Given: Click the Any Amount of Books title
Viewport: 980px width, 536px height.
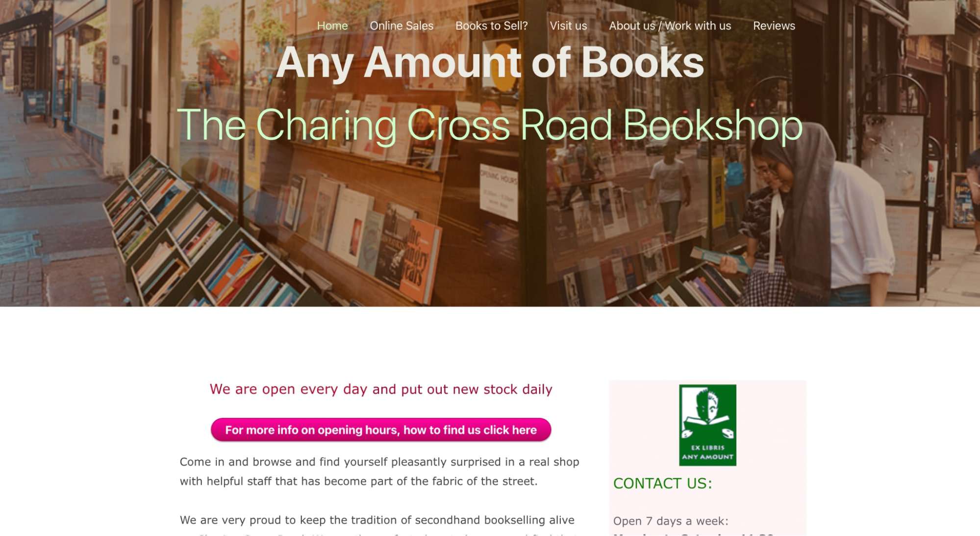Looking at the screenshot, I should [x=490, y=62].
